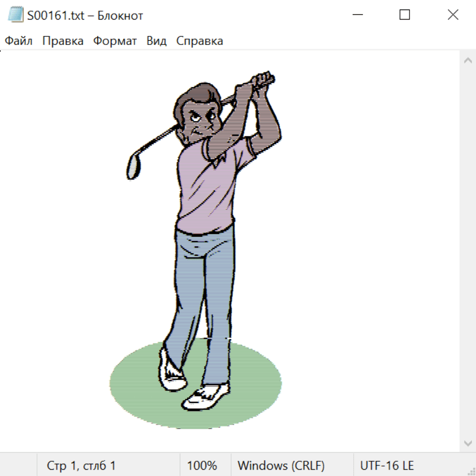
Task: Click the scrollbar down arrow
Action: 468,442
